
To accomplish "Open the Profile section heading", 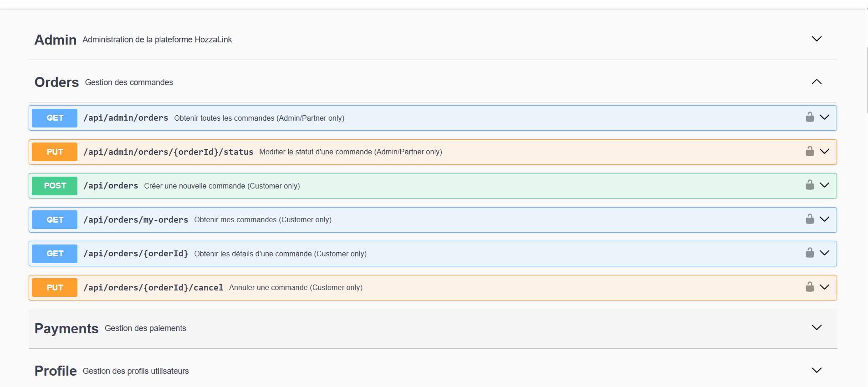I will [x=56, y=371].
